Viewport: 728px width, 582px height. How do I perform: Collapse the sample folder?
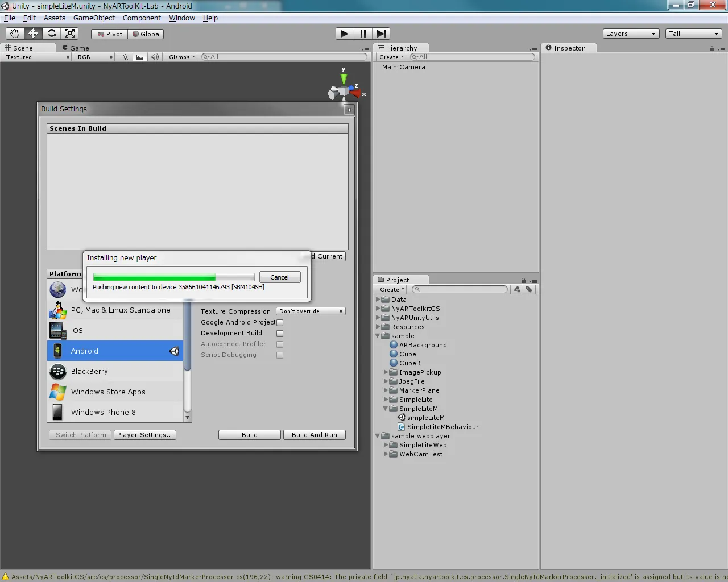[378, 336]
